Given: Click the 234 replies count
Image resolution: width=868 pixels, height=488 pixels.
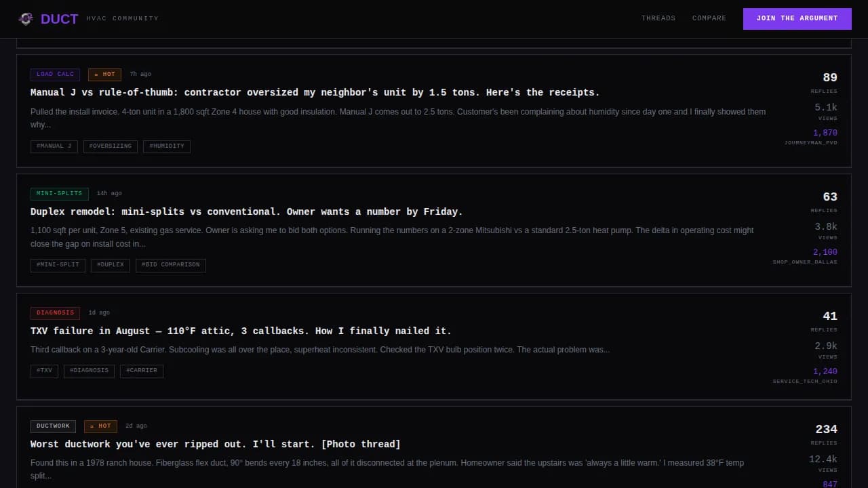Looking at the screenshot, I should [x=826, y=429].
